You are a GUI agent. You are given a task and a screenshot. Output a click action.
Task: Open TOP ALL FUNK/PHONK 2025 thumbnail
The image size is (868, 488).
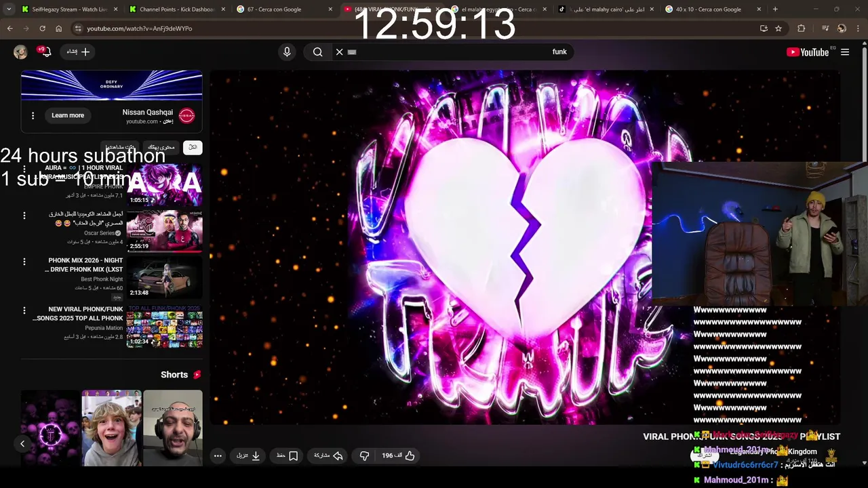click(x=164, y=326)
